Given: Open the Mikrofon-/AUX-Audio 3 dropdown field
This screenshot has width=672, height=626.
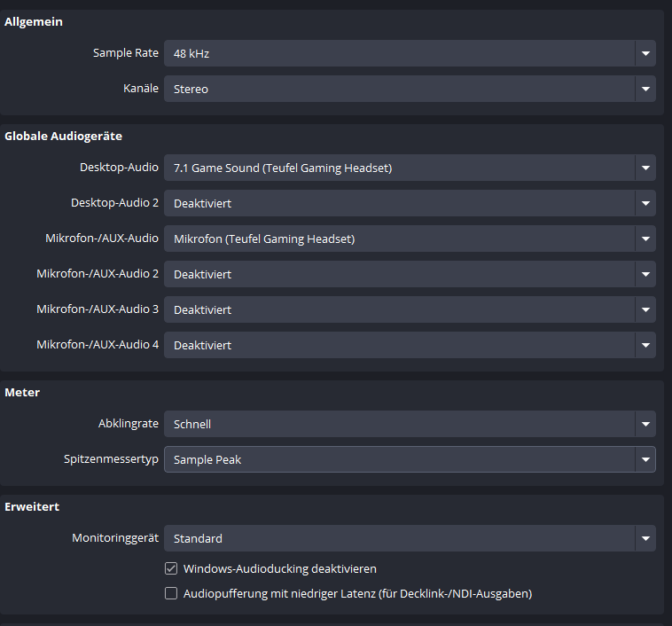Looking at the screenshot, I should click(399, 309).
